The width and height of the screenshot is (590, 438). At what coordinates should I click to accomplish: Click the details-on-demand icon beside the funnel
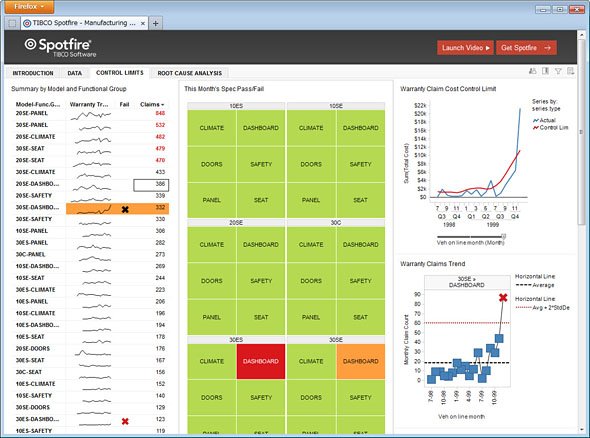coord(571,71)
